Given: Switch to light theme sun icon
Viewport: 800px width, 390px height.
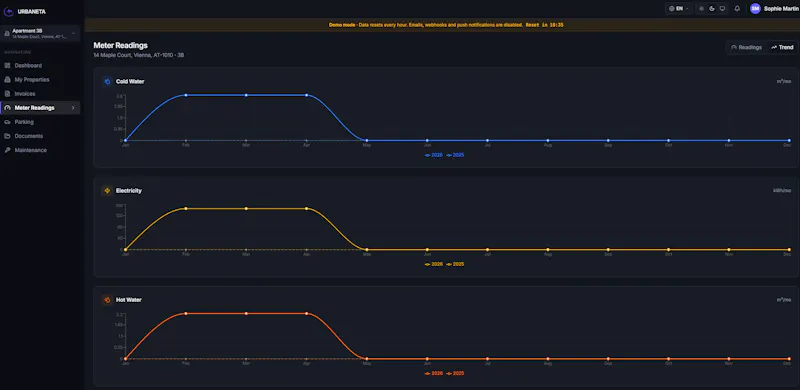Looking at the screenshot, I should 702,9.
